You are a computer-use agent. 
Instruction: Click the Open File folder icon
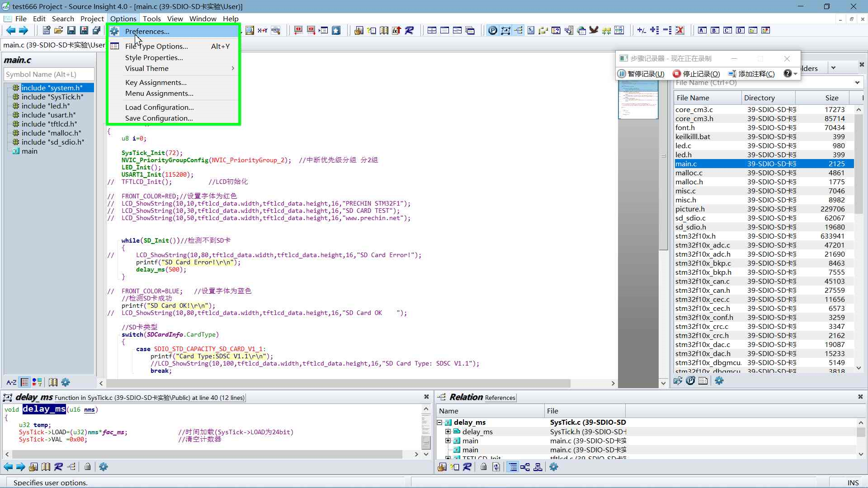[58, 30]
